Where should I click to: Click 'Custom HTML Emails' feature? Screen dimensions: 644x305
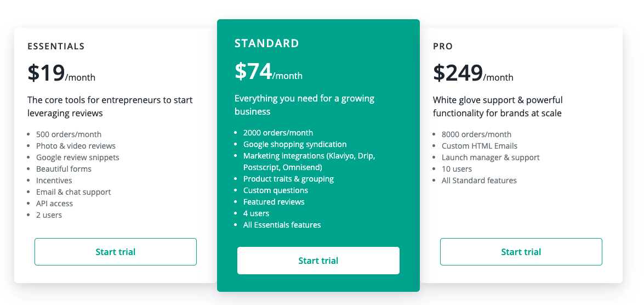pyautogui.click(x=480, y=146)
